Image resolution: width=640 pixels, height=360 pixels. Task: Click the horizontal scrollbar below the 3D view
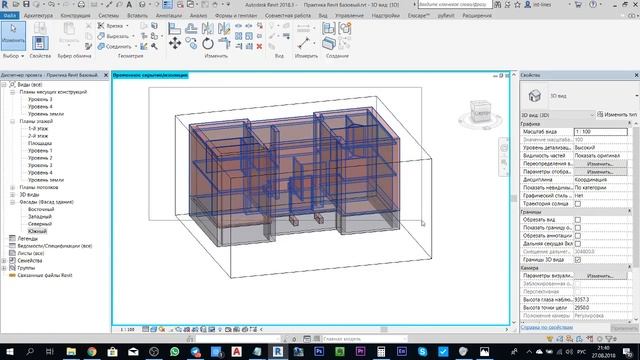pos(384,329)
